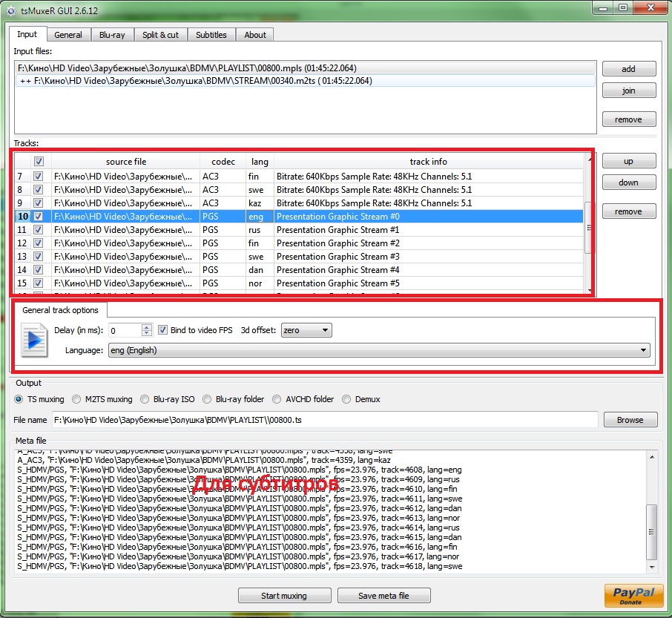Select Presentation Graphic Stream #3 row
Viewport: 672px width, 618px height.
click(300, 256)
